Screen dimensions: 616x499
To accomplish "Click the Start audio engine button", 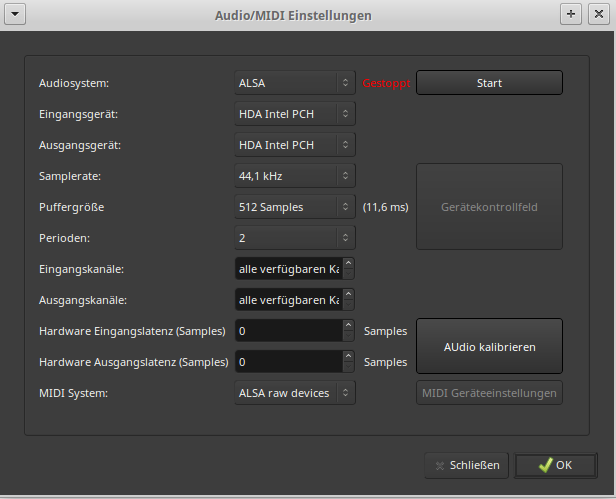I will (x=489, y=83).
